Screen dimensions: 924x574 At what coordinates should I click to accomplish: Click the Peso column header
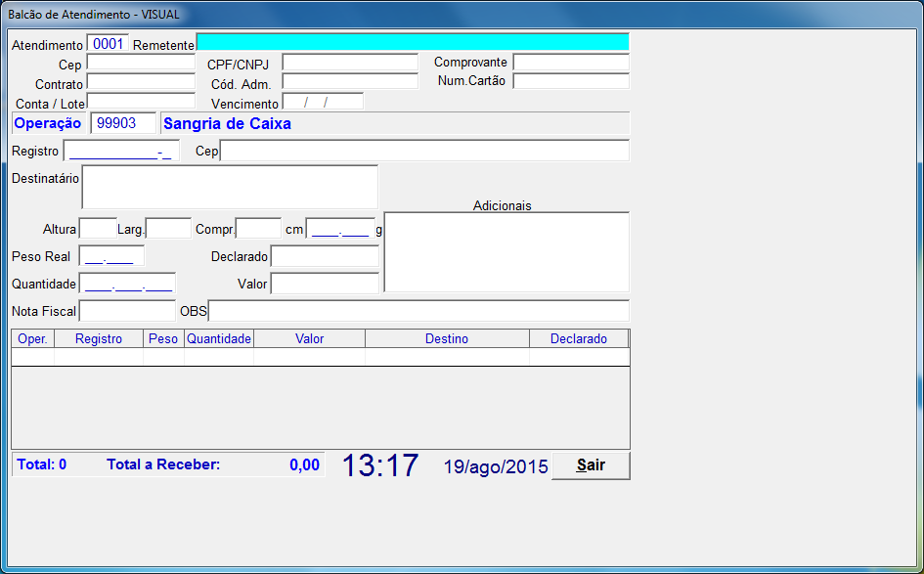click(163, 339)
